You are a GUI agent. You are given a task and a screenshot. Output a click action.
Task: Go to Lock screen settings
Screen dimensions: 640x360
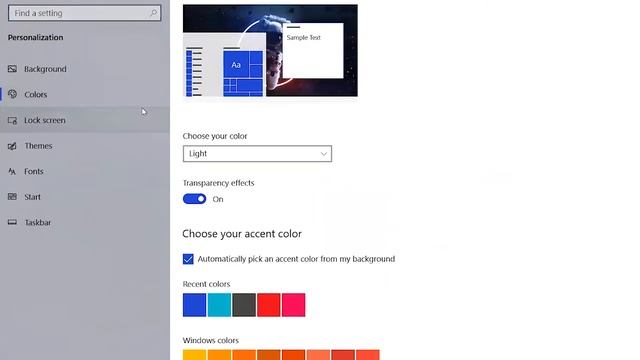pyautogui.click(x=84, y=120)
